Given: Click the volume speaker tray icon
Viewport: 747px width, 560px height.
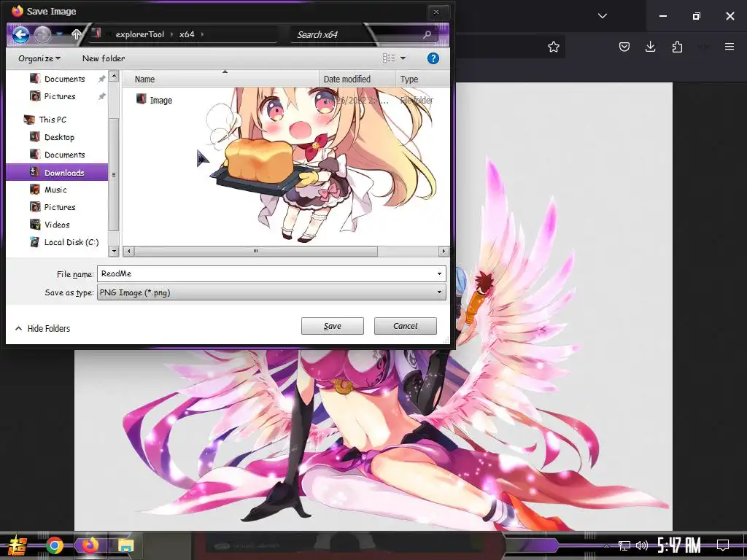Looking at the screenshot, I should pos(642,545).
